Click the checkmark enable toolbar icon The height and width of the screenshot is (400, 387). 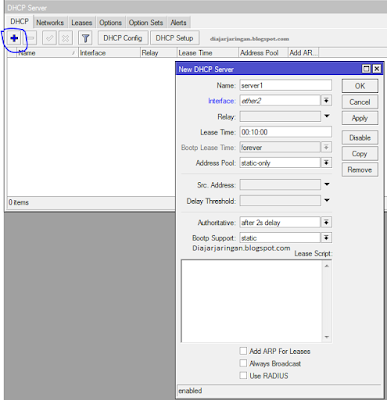click(49, 38)
